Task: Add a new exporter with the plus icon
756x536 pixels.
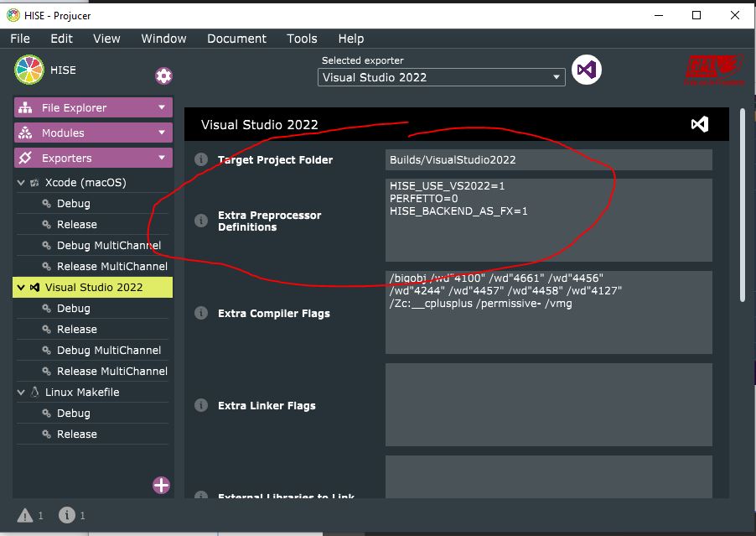Action: 162,486
